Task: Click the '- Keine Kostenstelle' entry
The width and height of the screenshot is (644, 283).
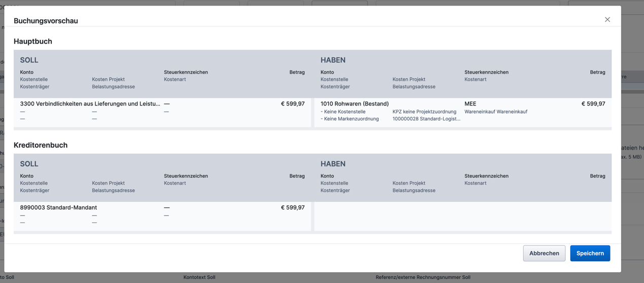Action: coord(343,112)
